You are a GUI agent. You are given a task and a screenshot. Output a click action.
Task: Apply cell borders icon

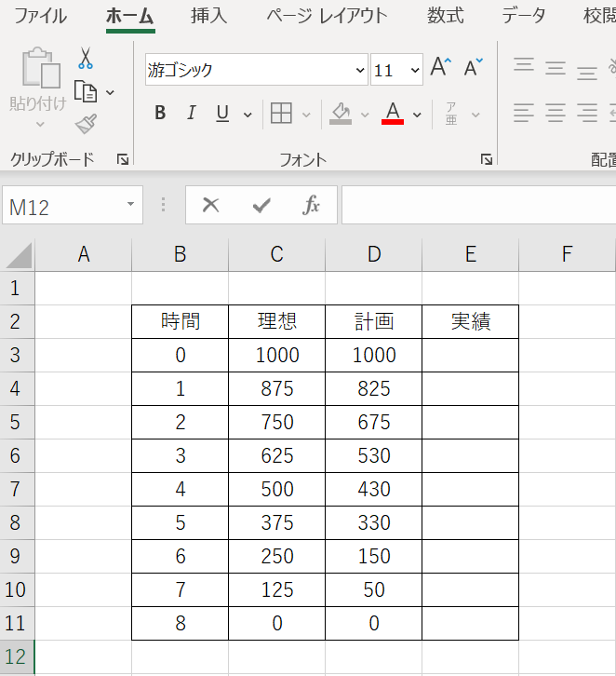[281, 114]
